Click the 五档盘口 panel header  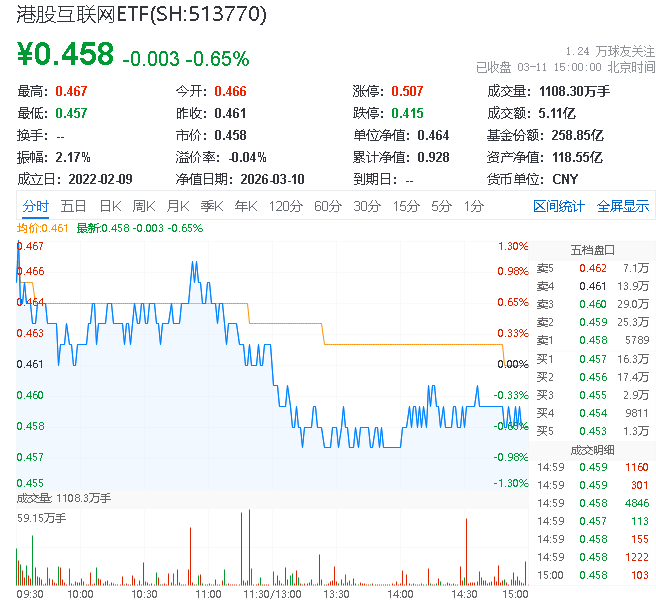coord(592,250)
